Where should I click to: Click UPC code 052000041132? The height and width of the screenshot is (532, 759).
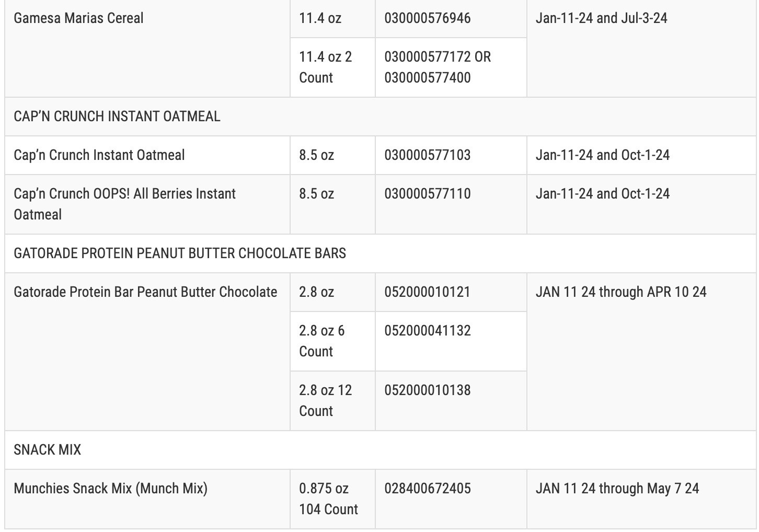pos(428,331)
